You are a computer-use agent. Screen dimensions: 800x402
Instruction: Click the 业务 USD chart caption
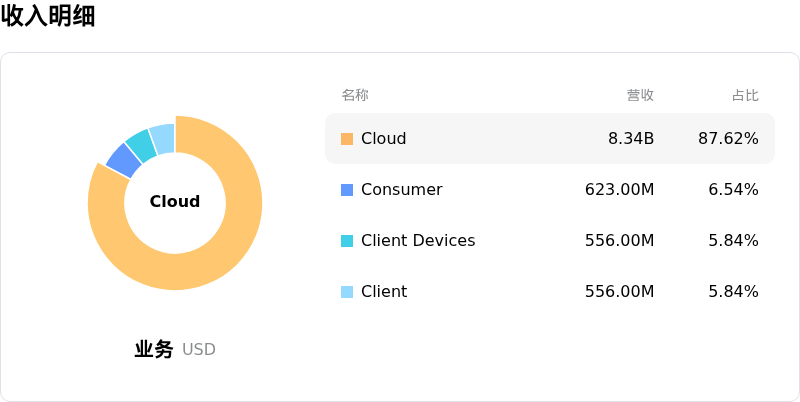(x=175, y=350)
